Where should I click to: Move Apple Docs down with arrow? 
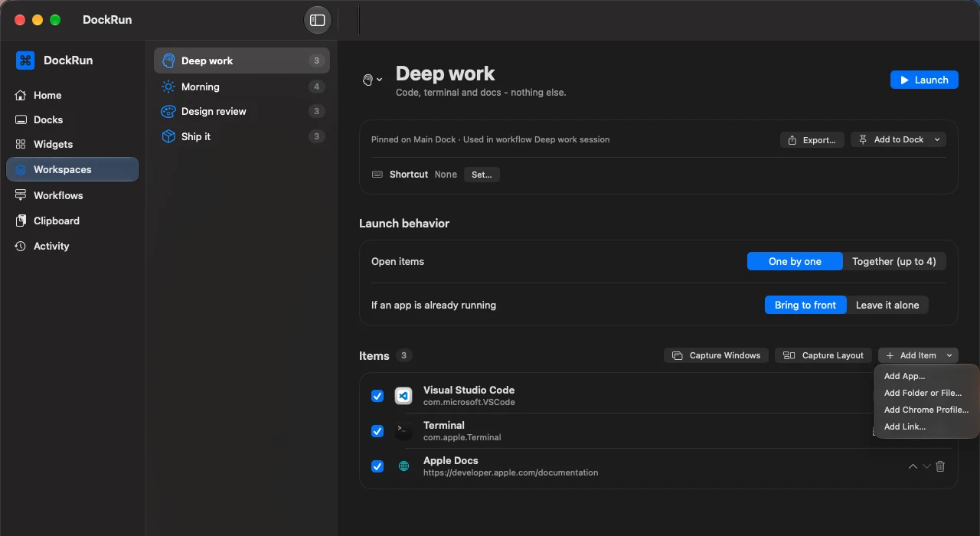pos(926,466)
